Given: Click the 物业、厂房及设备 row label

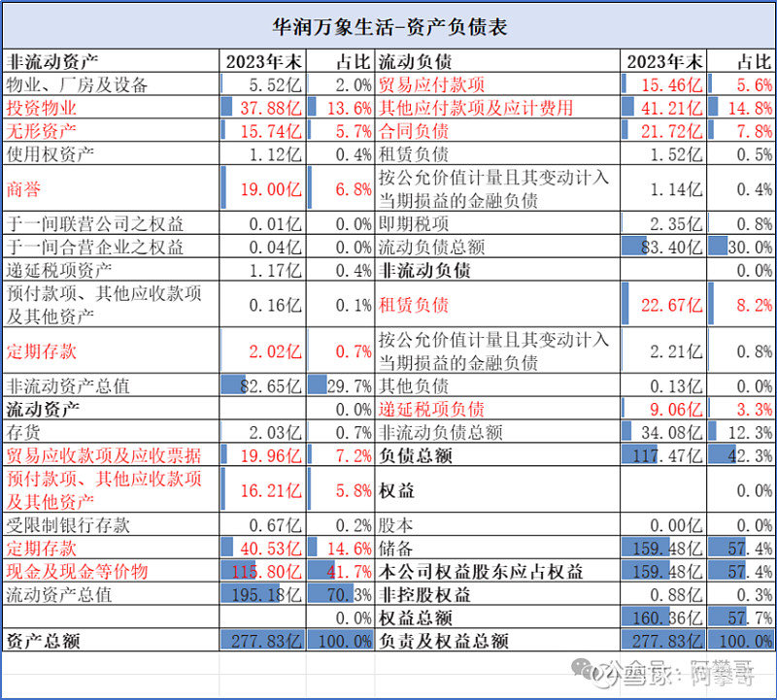Looking at the screenshot, I should tap(77, 84).
